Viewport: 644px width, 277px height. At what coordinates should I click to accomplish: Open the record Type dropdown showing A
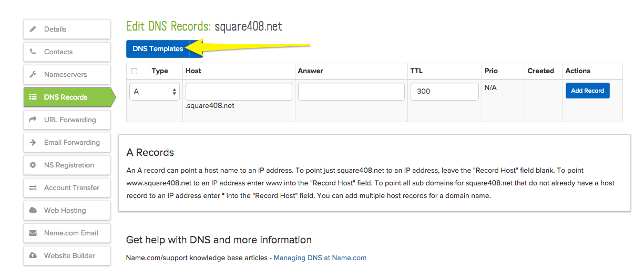click(x=155, y=92)
